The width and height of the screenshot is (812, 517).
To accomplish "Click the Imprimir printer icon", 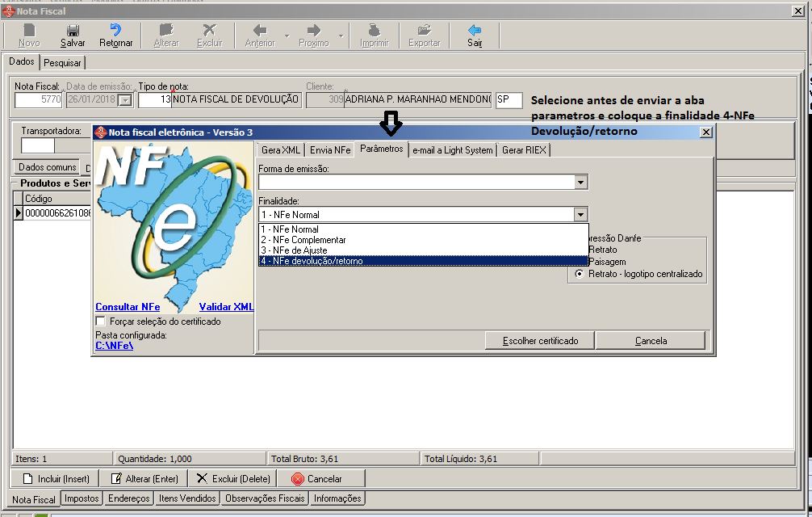I will (x=375, y=31).
